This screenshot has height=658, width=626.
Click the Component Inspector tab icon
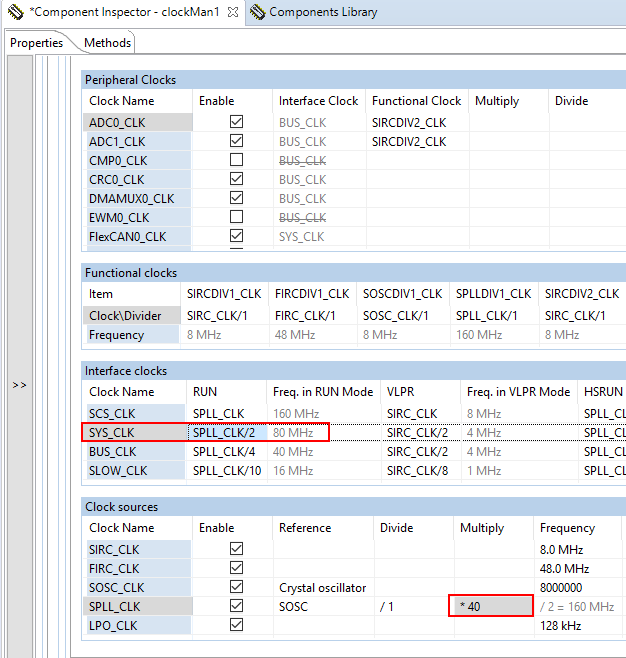point(16,12)
